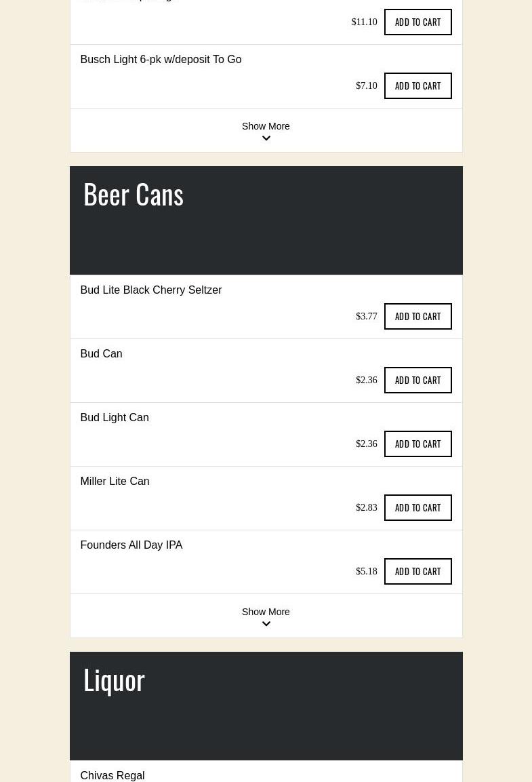Image resolution: width=532 pixels, height=782 pixels.
Task: Expand Show More in Beer Cans list
Action: tap(266, 612)
